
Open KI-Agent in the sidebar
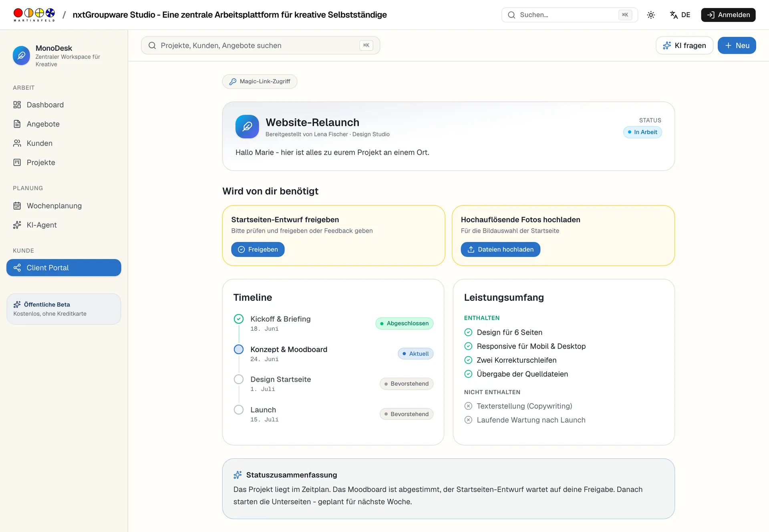click(64, 225)
